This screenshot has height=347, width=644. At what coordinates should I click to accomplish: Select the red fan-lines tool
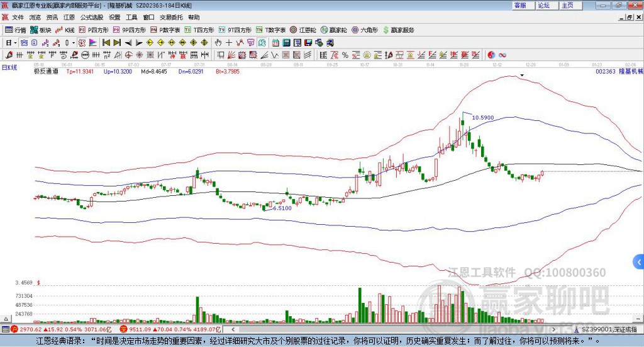coord(231,55)
